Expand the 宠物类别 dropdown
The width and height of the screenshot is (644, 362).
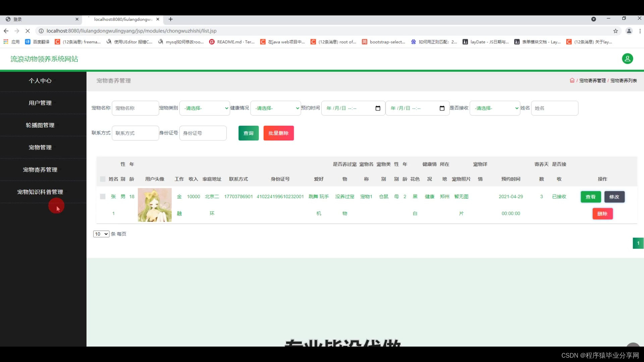(x=205, y=108)
